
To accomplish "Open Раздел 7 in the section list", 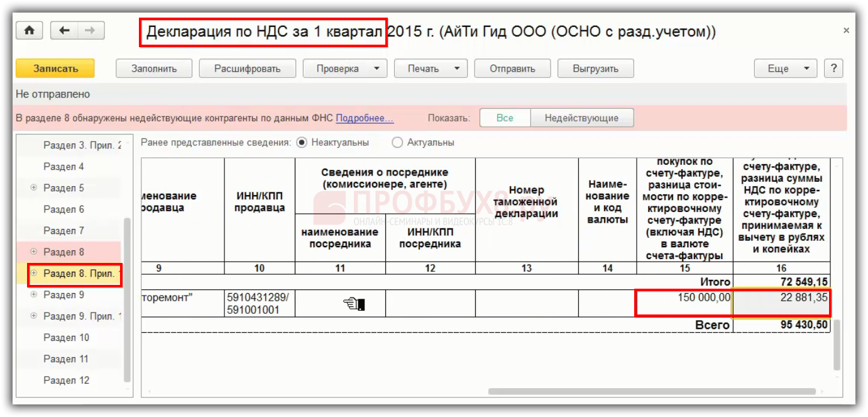I will coord(63,231).
